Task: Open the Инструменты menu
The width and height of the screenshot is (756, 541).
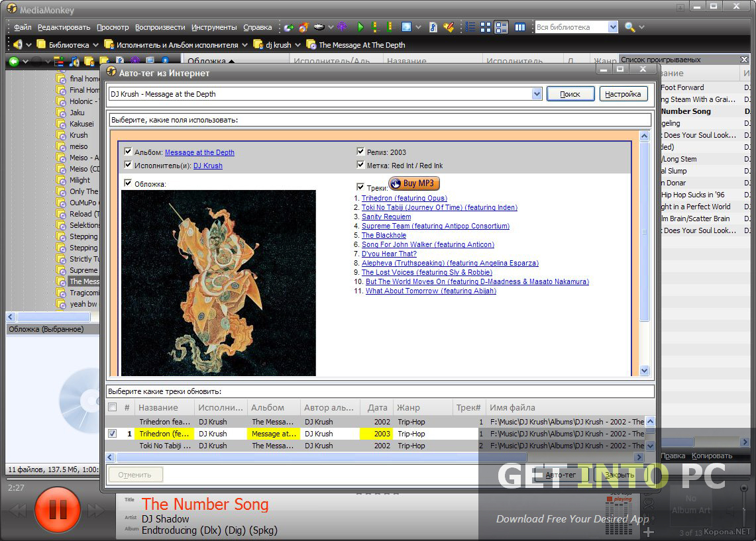Action: [x=214, y=27]
